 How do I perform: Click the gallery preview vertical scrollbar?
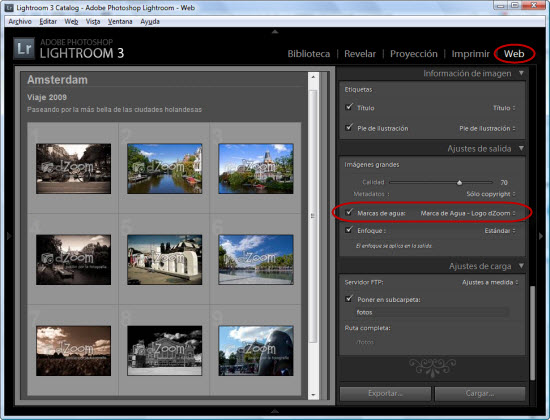(x=313, y=215)
